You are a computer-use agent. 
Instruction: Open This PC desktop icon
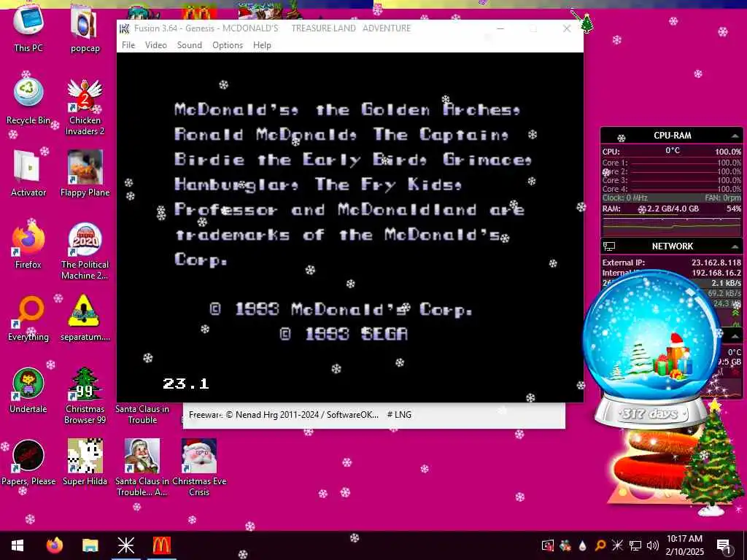28,29
